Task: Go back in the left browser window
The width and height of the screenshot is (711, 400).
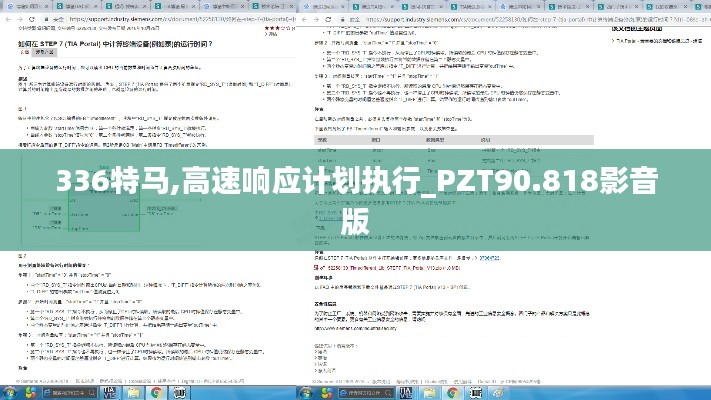Action: [8, 20]
